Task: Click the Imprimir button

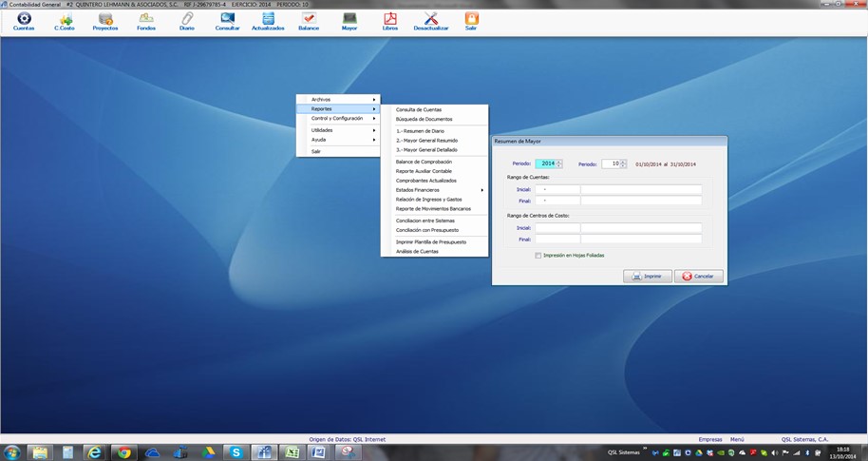Action: click(x=647, y=276)
